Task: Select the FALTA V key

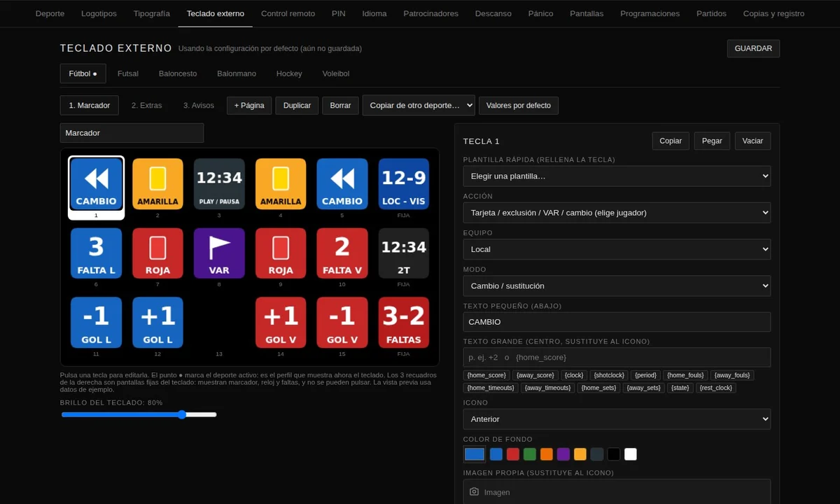Action: click(x=342, y=253)
